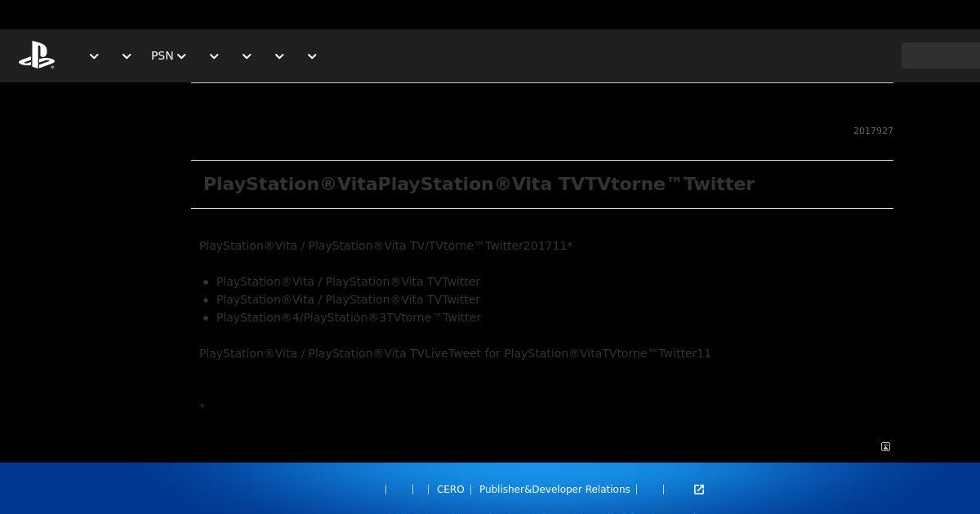The image size is (980, 514).
Task: Open the CERO footer link
Action: (450, 490)
